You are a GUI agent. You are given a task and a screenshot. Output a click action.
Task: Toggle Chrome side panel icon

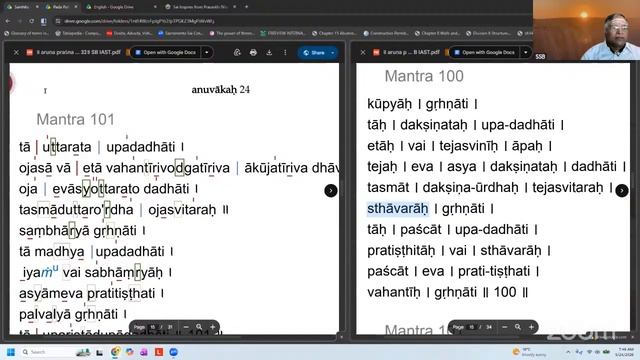tap(44, 21)
